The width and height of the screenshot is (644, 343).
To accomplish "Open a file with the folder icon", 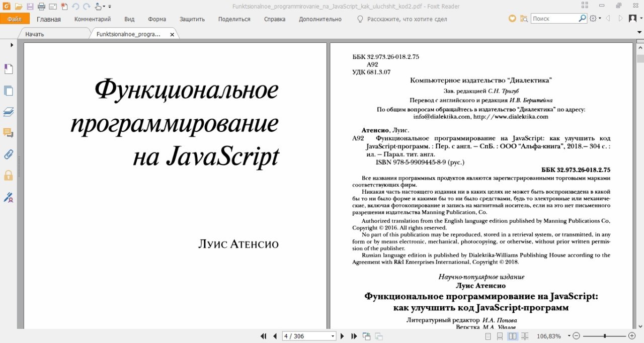I will [19, 7].
